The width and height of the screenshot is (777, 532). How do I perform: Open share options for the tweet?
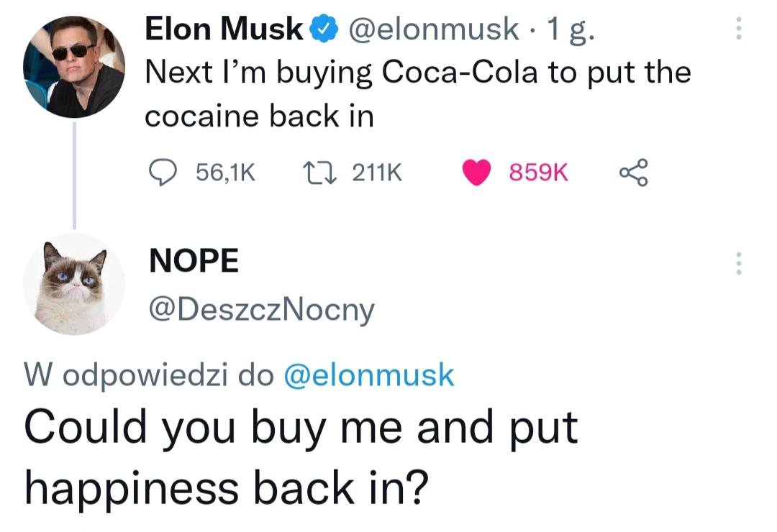click(x=633, y=173)
